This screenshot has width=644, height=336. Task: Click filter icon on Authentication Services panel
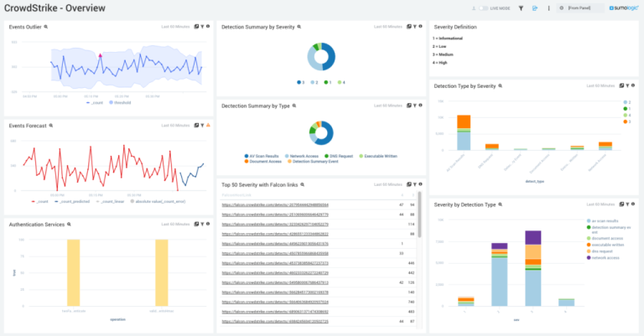pyautogui.click(x=202, y=224)
